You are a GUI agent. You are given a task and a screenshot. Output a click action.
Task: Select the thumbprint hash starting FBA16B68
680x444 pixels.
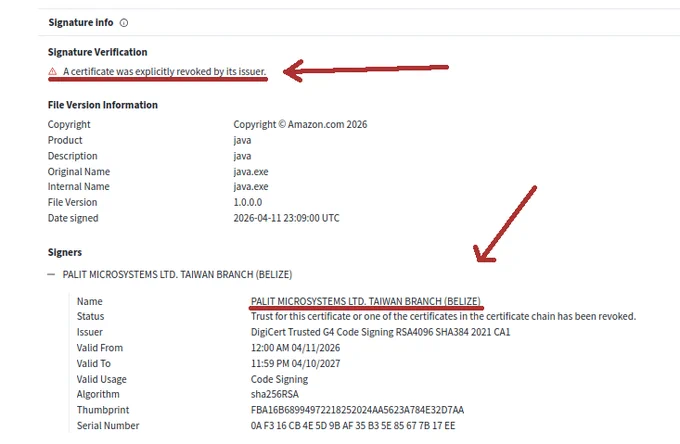(x=357, y=410)
